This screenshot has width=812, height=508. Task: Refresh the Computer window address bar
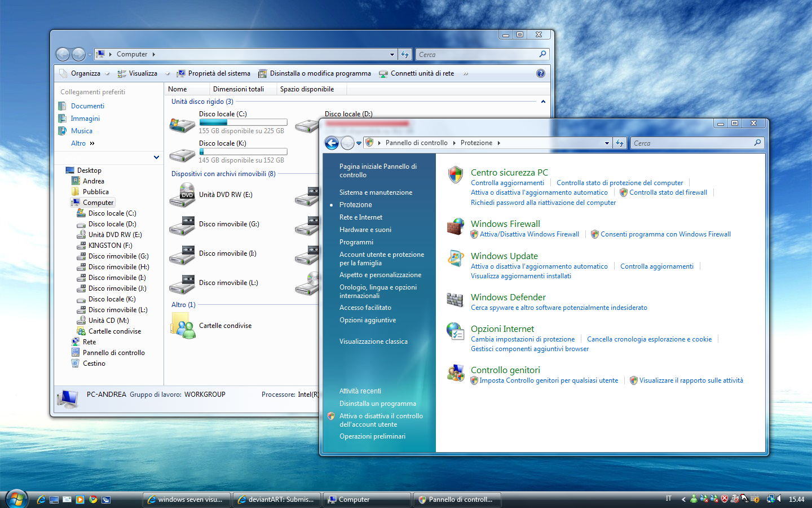click(x=405, y=55)
